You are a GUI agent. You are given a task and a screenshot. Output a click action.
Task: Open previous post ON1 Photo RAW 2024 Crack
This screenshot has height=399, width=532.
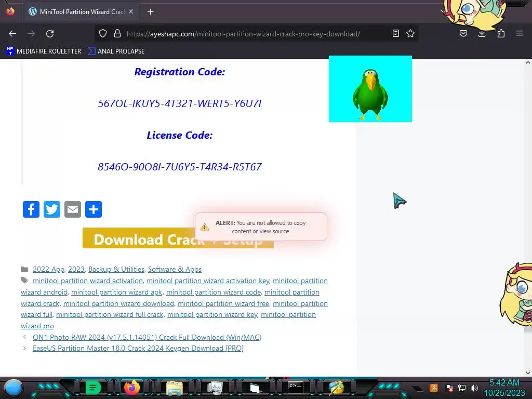click(x=147, y=337)
